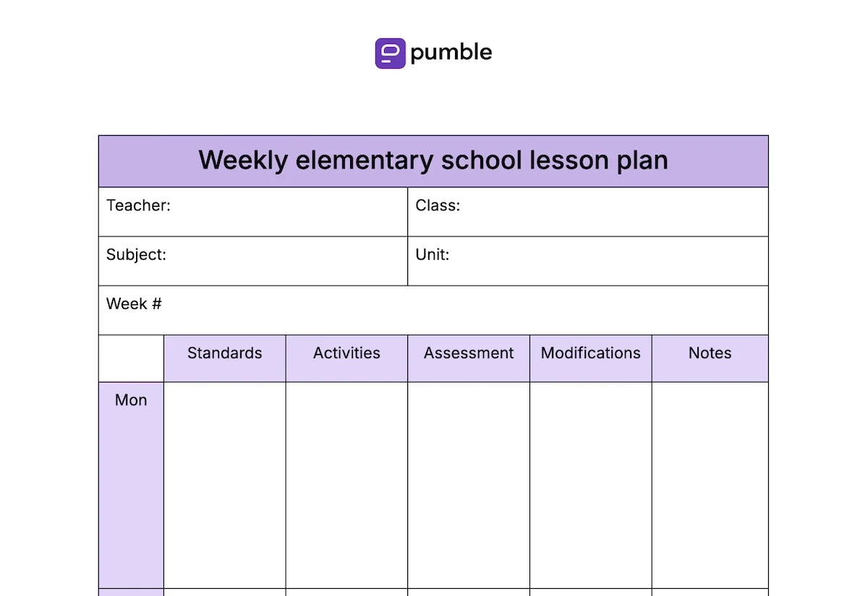
Task: Select the Monday Notes cell
Action: coord(710,485)
